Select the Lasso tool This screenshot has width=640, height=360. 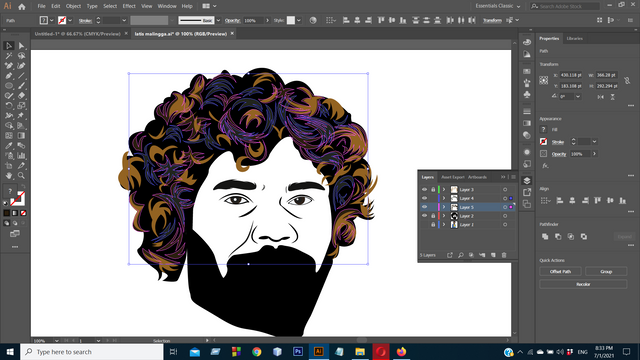coord(21,56)
